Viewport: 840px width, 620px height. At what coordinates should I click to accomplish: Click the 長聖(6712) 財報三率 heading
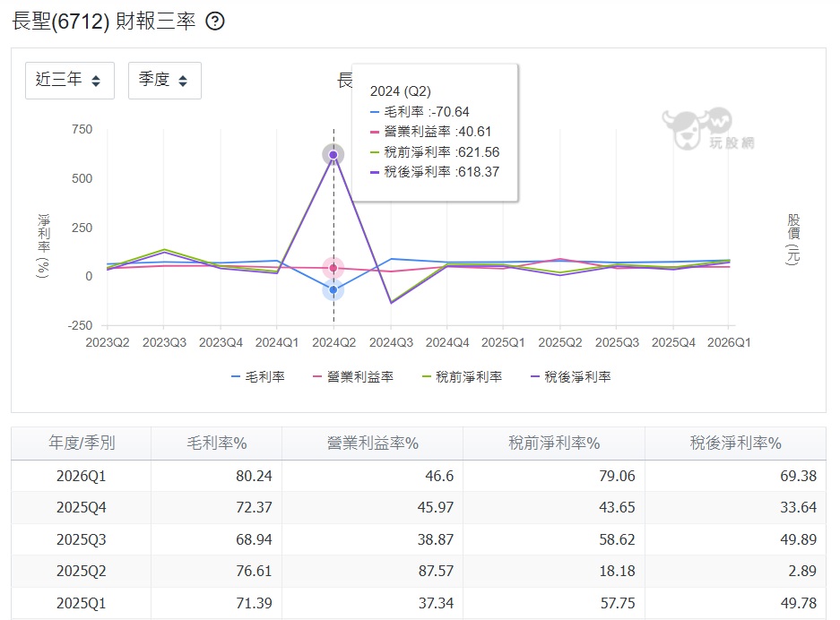pos(103,22)
